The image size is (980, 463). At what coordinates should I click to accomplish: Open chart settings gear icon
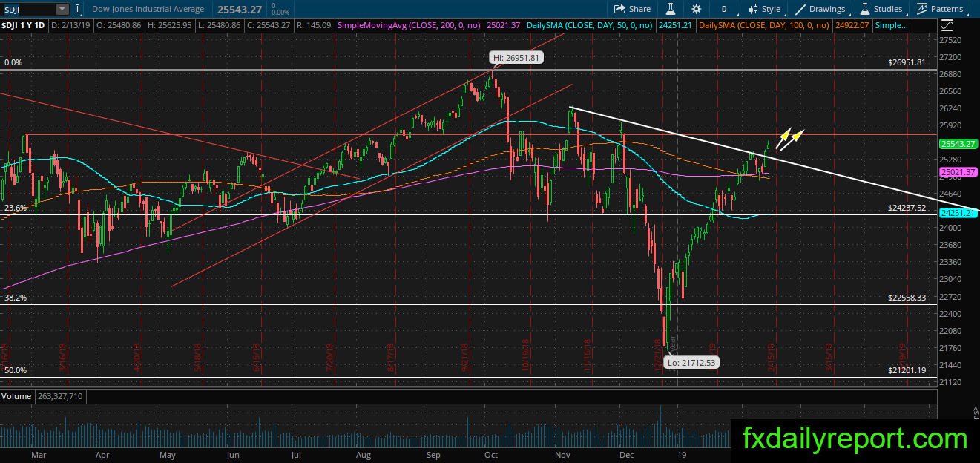point(696,9)
